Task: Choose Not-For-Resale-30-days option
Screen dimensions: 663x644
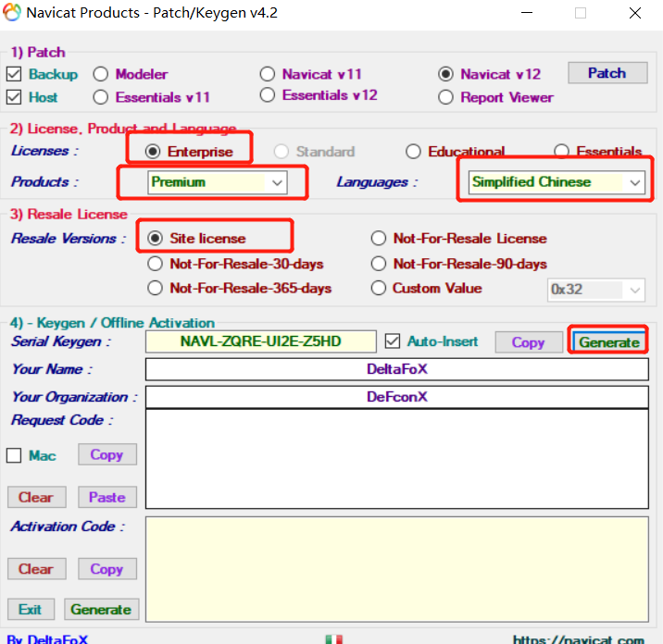Action: tap(156, 264)
